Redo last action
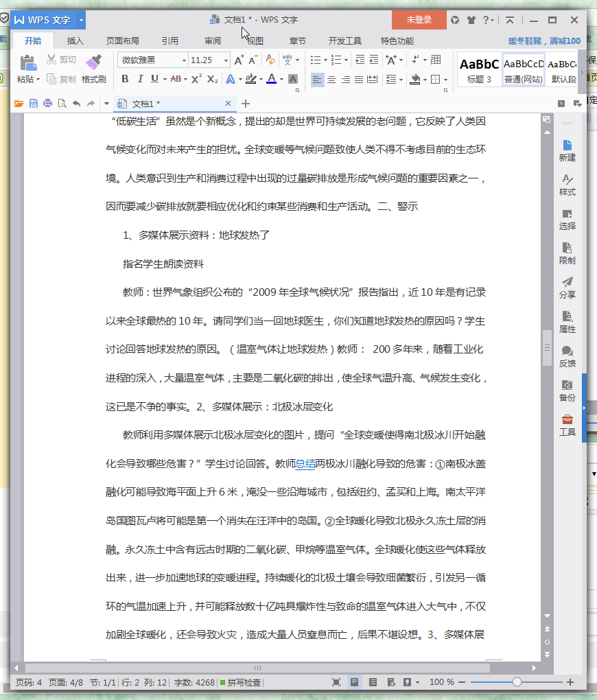597x700 pixels. [91, 104]
